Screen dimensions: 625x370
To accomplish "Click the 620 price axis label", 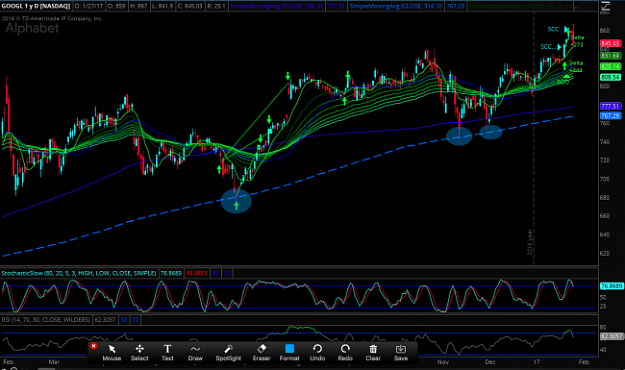I will tap(605, 253).
